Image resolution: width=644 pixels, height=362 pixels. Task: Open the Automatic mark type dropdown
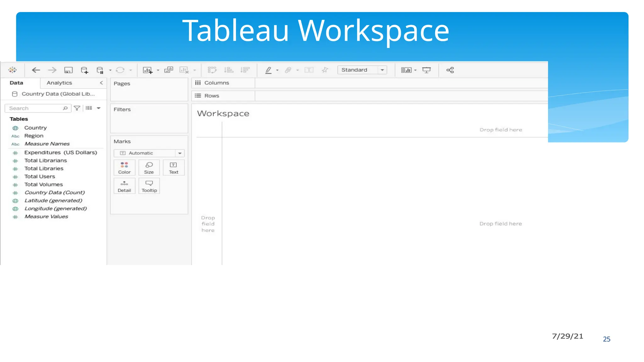point(149,153)
